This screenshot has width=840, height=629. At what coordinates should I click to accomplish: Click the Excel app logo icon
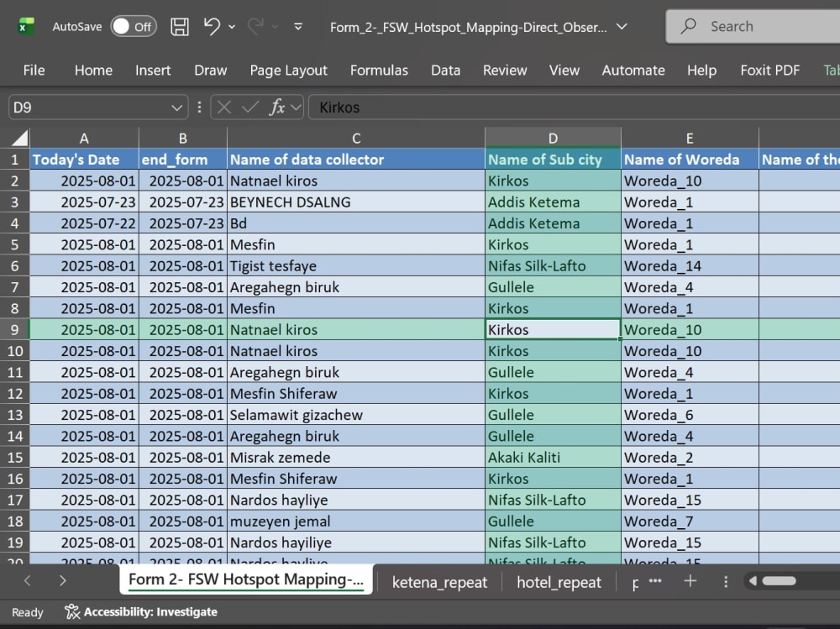click(26, 26)
